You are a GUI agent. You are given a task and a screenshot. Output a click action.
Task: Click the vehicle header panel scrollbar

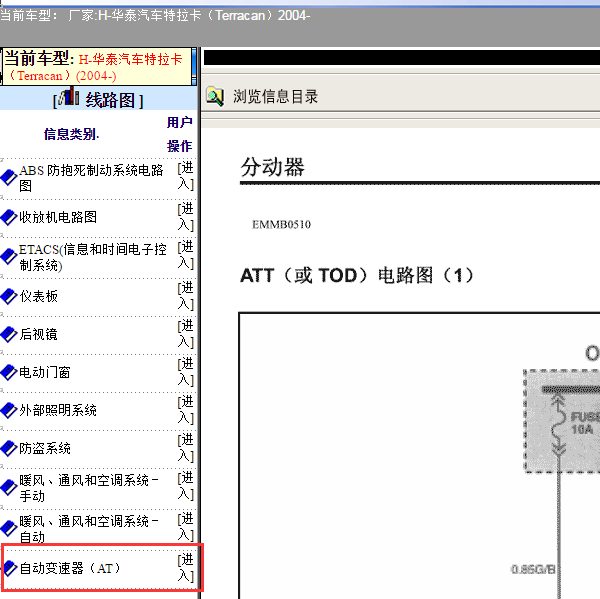194,67
